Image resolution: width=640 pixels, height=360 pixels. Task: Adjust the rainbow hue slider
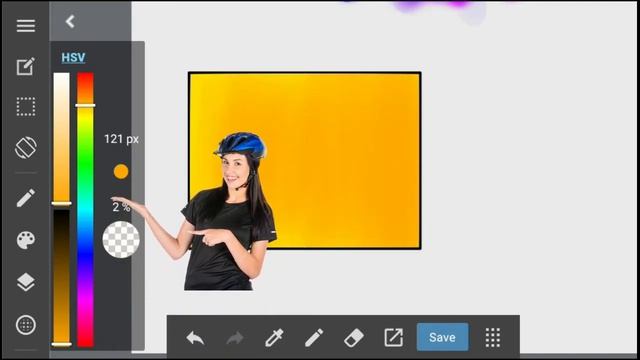(x=85, y=210)
